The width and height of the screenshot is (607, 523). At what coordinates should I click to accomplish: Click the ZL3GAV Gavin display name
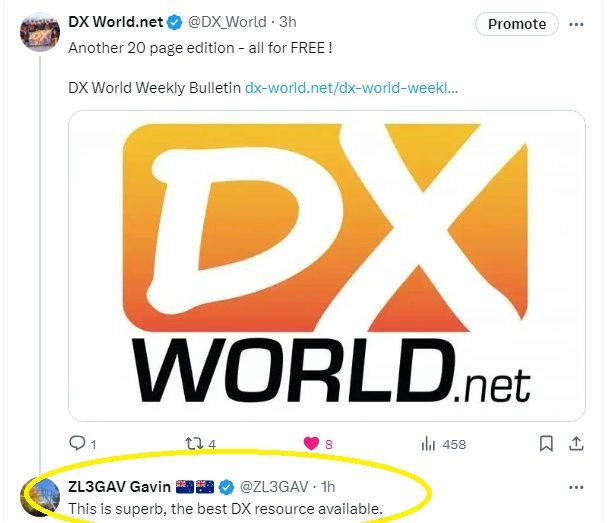(x=119, y=487)
